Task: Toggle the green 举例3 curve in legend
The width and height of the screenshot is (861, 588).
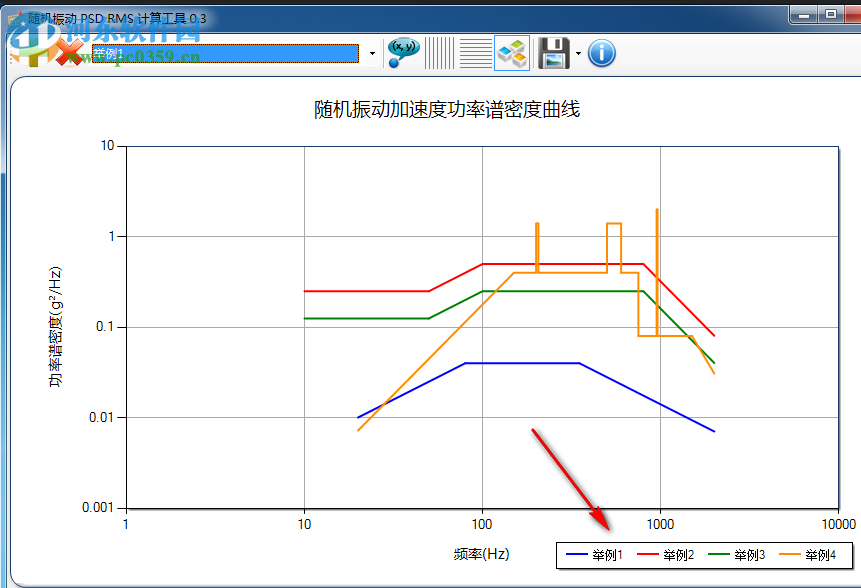Action: coord(749,556)
